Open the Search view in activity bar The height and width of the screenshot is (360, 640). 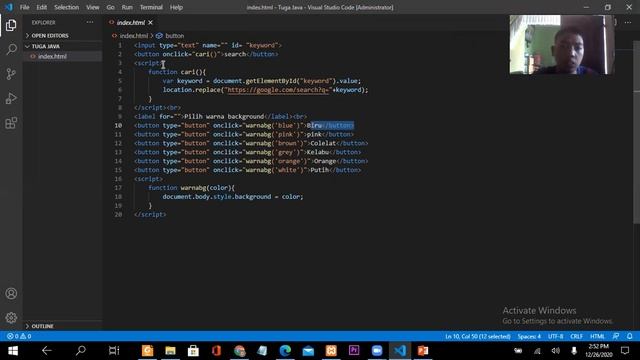11,49
